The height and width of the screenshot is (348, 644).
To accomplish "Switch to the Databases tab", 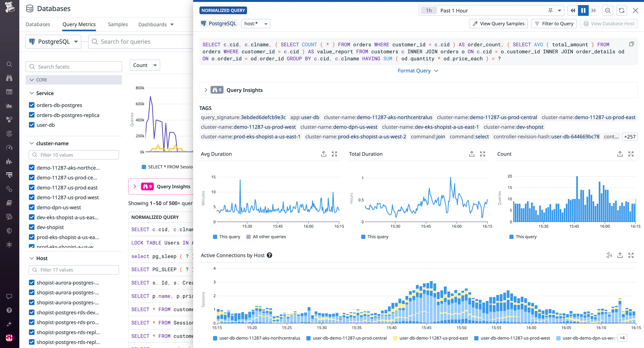I will (x=38, y=24).
